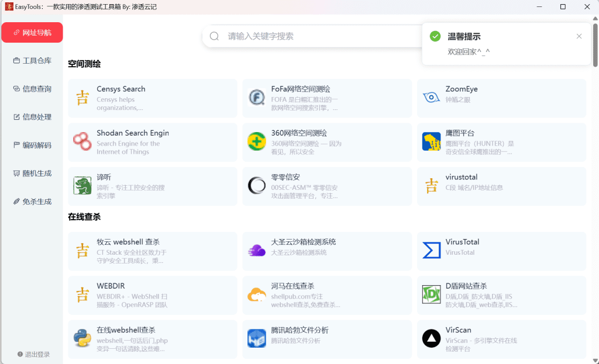Image resolution: width=599 pixels, height=364 pixels.
Task: Click the 欢迎回家^_^ message text
Action: click(469, 52)
